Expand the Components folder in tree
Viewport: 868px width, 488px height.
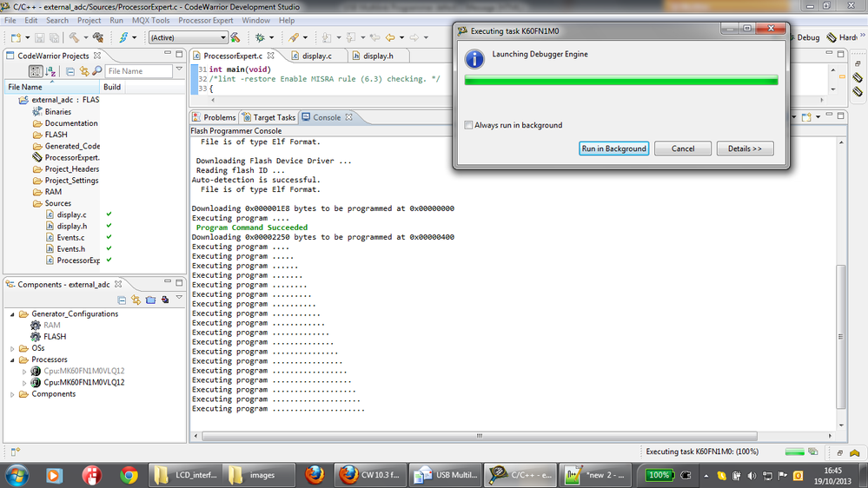pyautogui.click(x=12, y=394)
